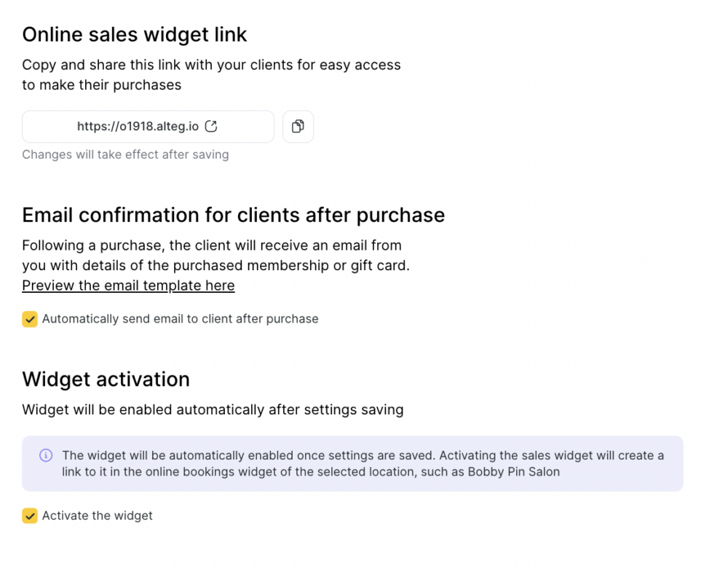This screenshot has height=568, width=728.
Task: Click the 'Copy and share this link' description
Action: [211, 75]
